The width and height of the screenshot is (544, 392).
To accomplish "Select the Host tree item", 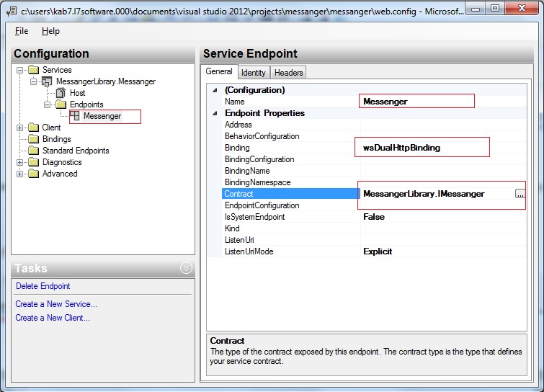I will pyautogui.click(x=77, y=93).
